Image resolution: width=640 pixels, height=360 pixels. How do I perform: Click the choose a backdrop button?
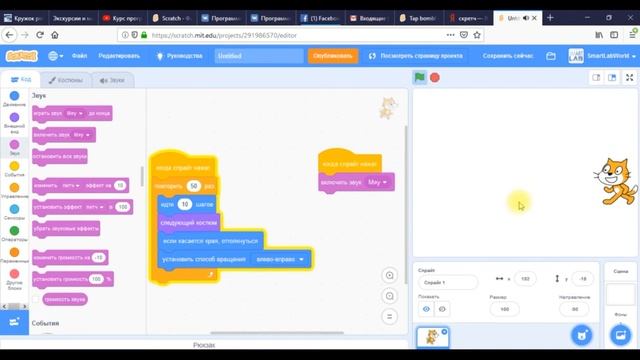tap(620, 335)
